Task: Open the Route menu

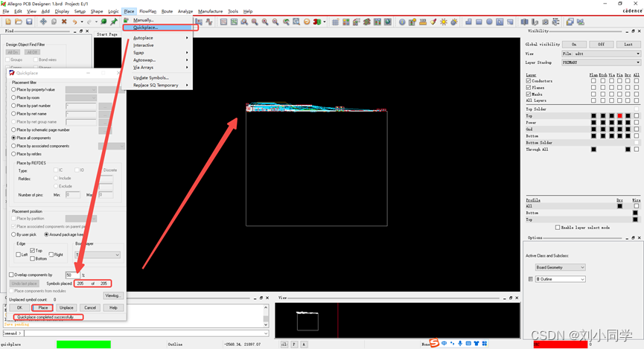Action: coord(167,11)
